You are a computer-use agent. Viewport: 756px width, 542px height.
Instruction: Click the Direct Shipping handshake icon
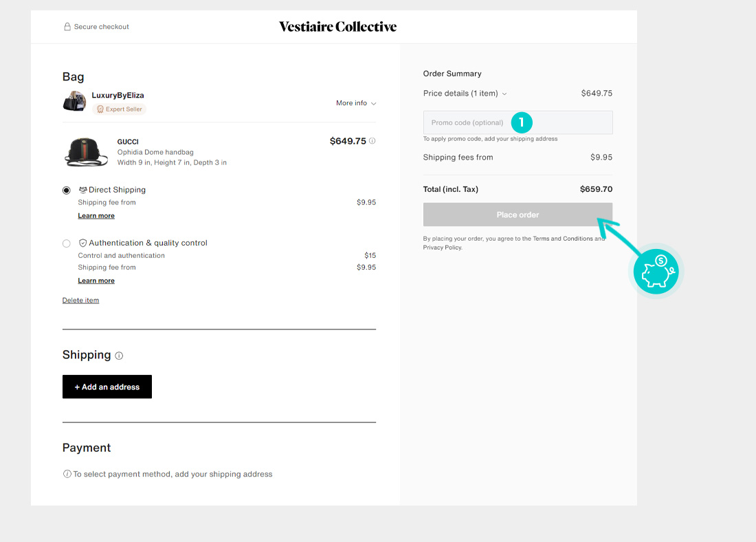coord(83,190)
